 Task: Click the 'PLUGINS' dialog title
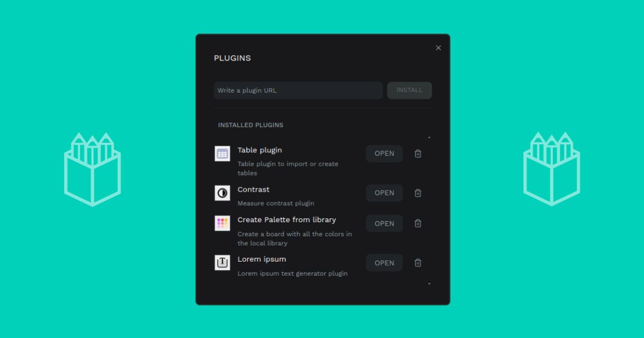[x=232, y=58]
